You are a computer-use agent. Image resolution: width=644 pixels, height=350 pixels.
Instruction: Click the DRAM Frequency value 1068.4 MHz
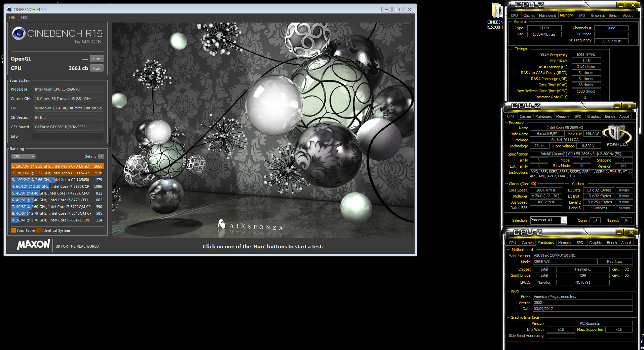[x=586, y=55]
